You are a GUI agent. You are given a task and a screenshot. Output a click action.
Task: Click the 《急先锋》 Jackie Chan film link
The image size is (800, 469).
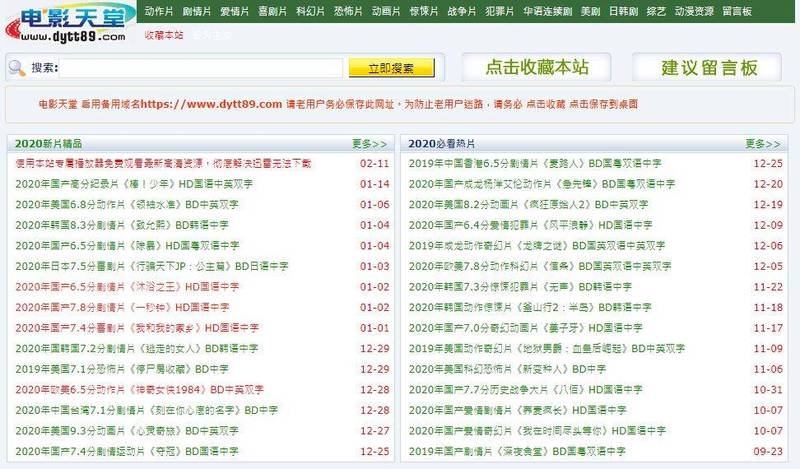542,184
